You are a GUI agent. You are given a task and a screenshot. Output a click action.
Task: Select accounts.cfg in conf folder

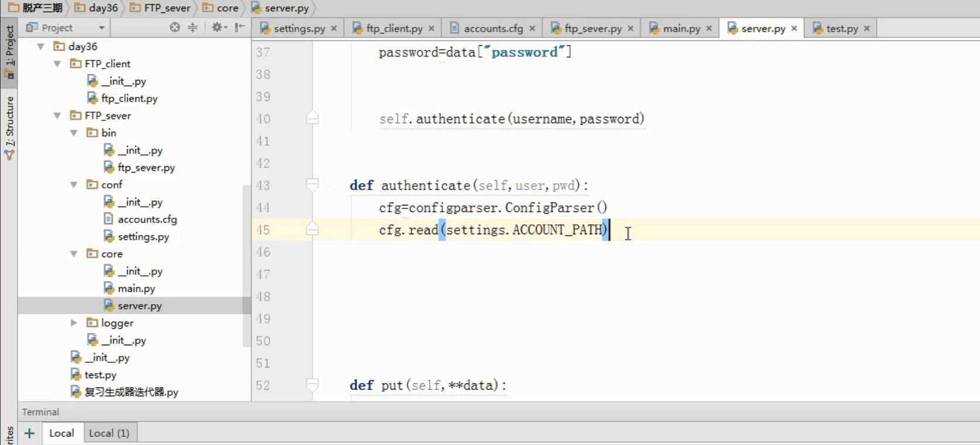pyautogui.click(x=147, y=219)
